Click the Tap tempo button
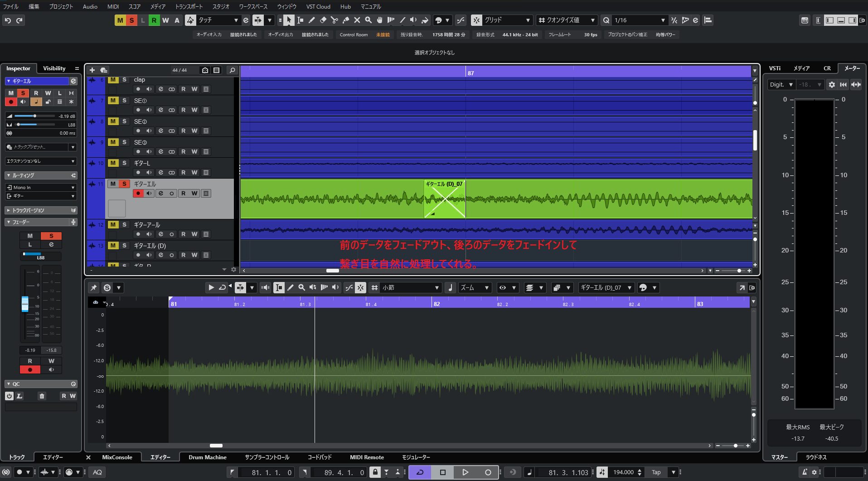Viewport: 868px width, 481px height. point(656,472)
